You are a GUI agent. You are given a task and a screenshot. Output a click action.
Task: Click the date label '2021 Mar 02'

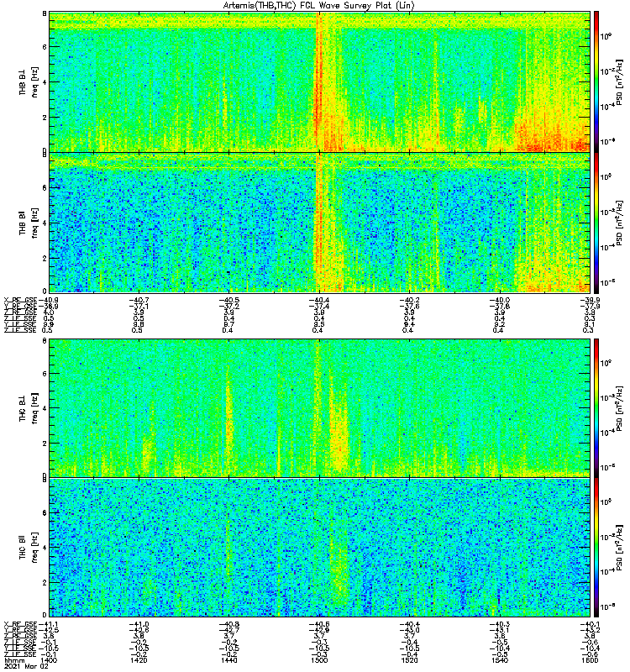click(x=25, y=666)
